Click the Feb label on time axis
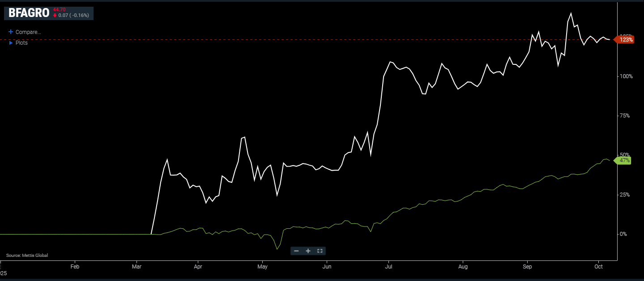Viewport: 644px width, 281px height. (x=75, y=267)
